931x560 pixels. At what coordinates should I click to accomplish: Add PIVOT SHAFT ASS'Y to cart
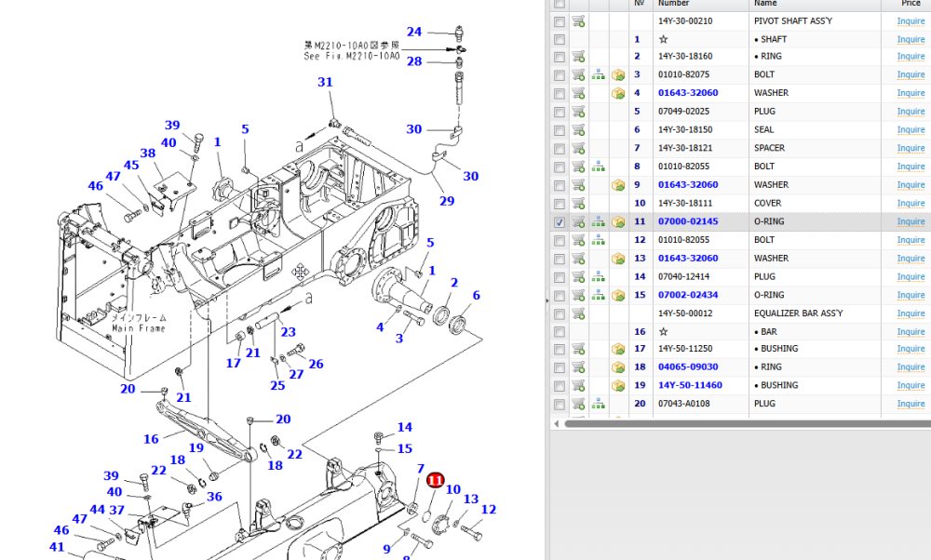click(578, 21)
